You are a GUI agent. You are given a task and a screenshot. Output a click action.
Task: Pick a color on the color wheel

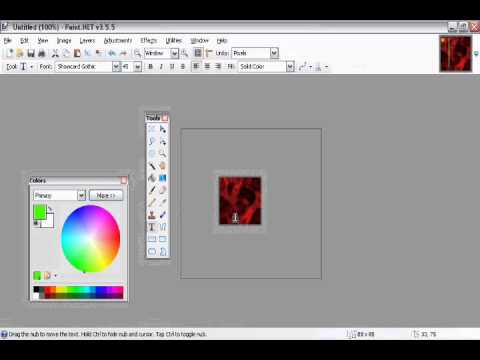[90, 239]
